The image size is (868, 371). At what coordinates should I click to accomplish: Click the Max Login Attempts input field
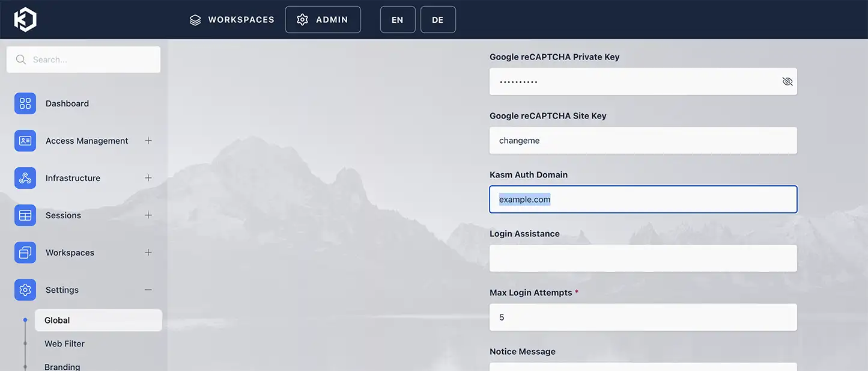[x=643, y=317]
